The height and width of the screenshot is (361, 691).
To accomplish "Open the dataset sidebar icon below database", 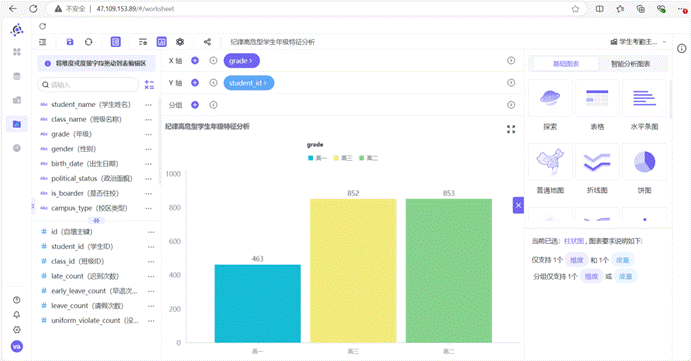I will 17,100.
